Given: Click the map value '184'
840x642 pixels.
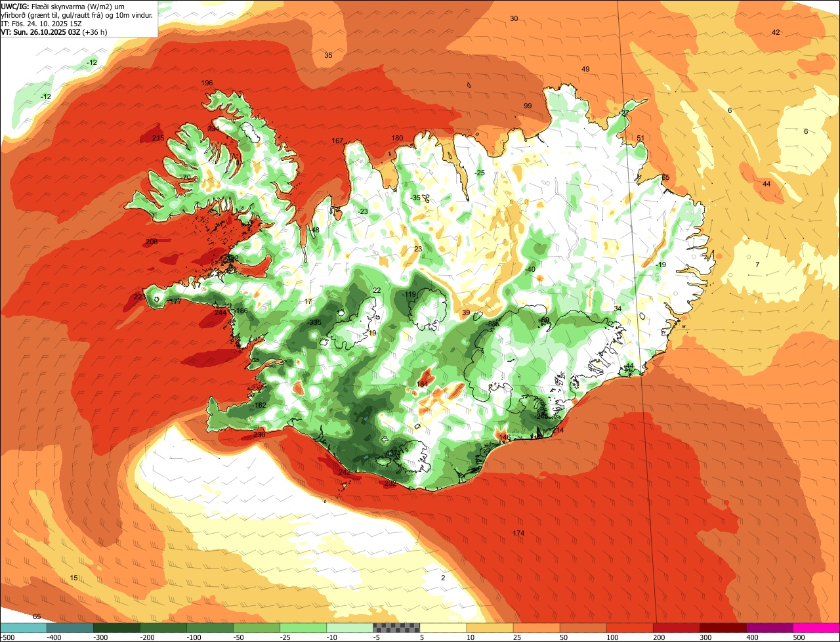Looking at the screenshot, I should coord(423,384).
